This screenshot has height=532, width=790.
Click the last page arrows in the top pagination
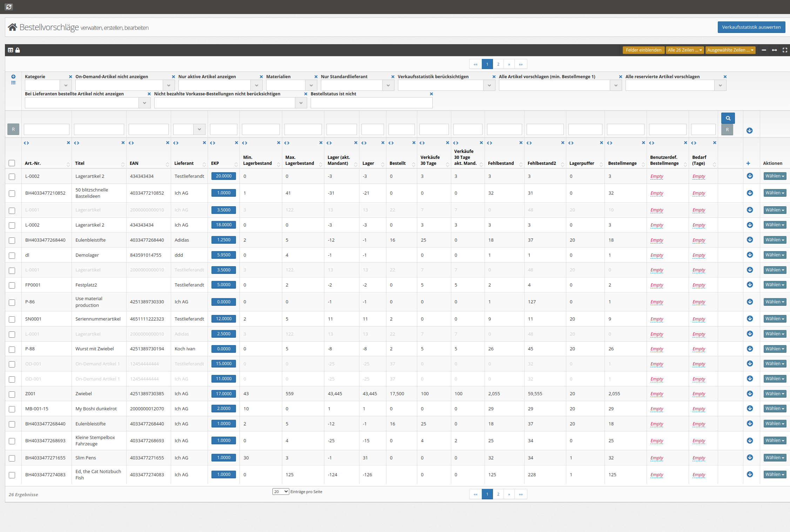click(x=521, y=64)
